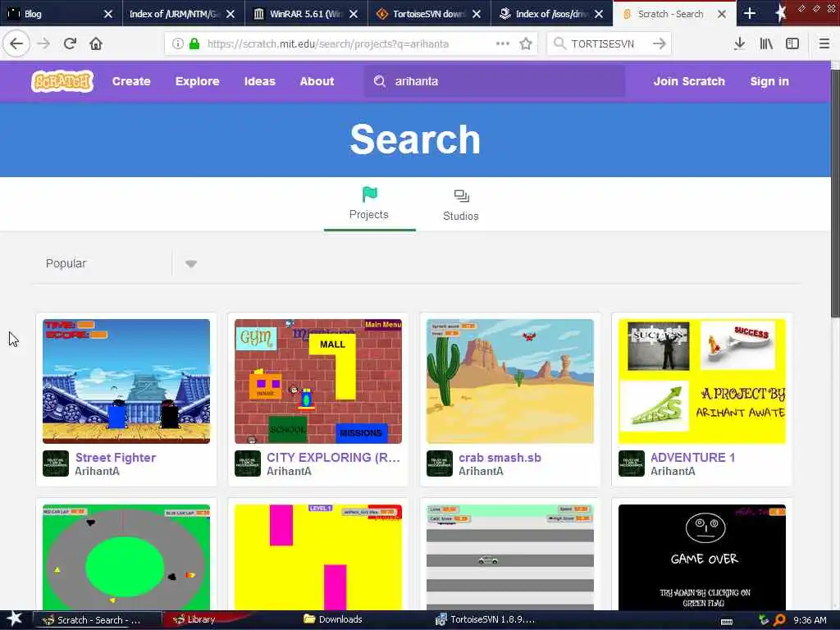The width and height of the screenshot is (840, 630).
Task: Open the GAME OVER black thumbnail
Action: [x=702, y=557]
